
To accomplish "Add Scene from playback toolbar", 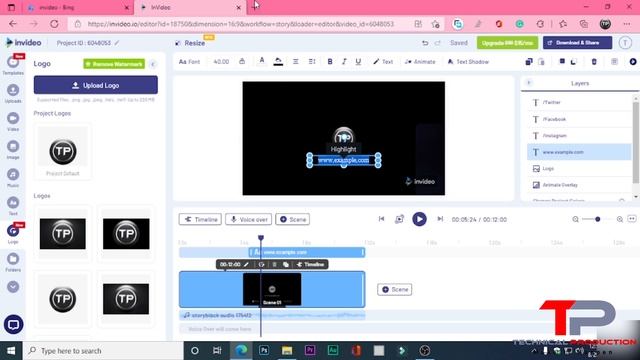I will [x=293, y=219].
